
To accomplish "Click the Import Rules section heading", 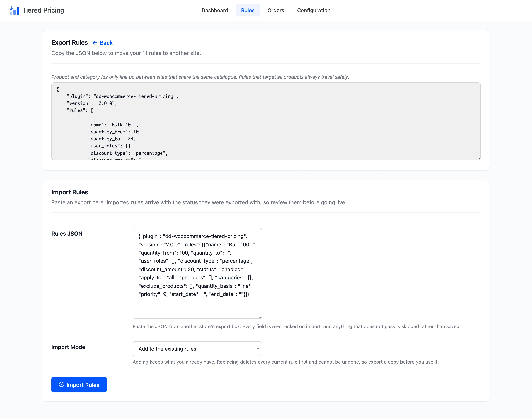I will [x=70, y=192].
